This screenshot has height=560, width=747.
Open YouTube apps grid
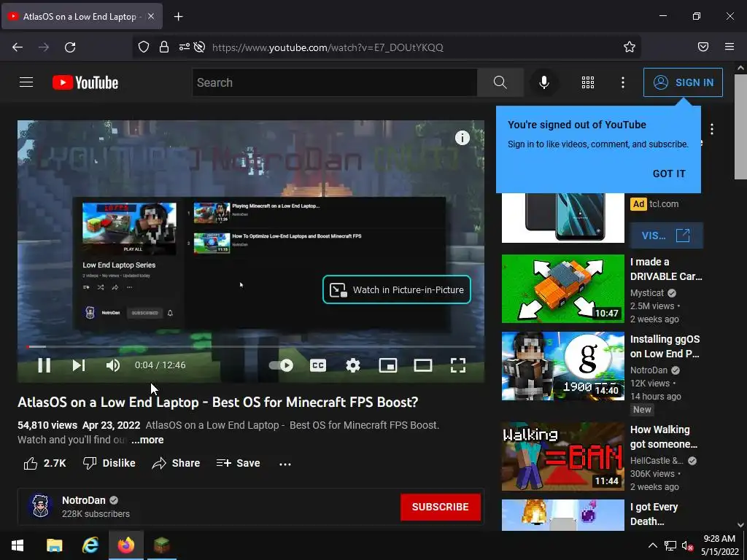click(588, 82)
